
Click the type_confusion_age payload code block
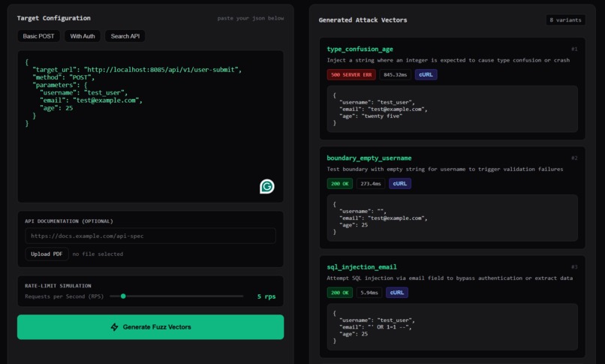pos(452,109)
